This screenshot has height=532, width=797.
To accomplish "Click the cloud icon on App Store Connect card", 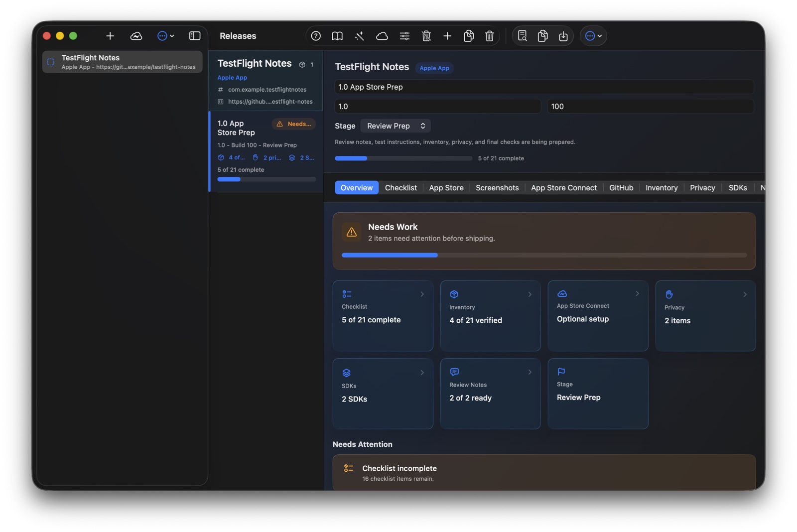I will coord(562,293).
